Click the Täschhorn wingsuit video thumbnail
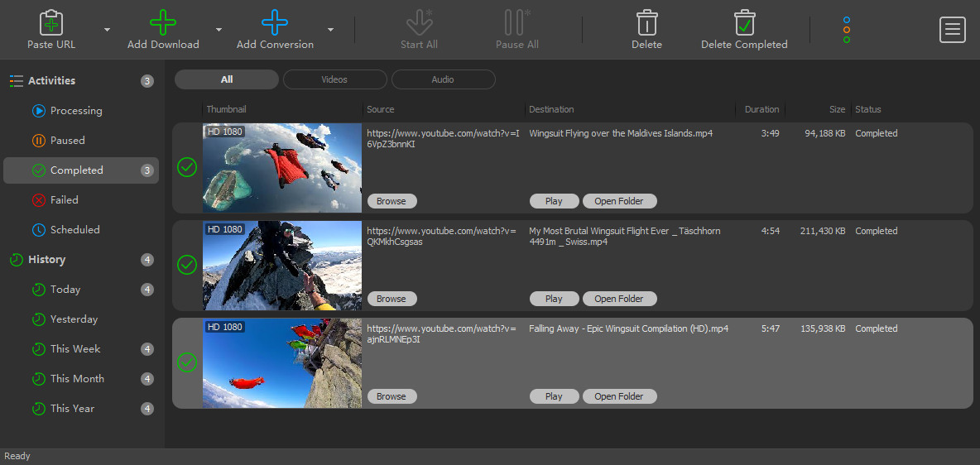 (282, 265)
